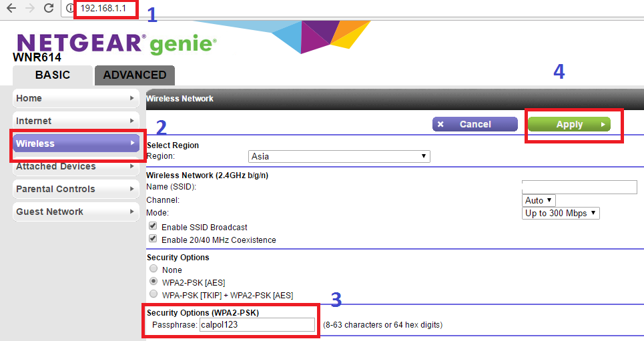Screen dimensions: 644x341
Task: Open the Internet menu item
Action: pyautogui.click(x=76, y=121)
